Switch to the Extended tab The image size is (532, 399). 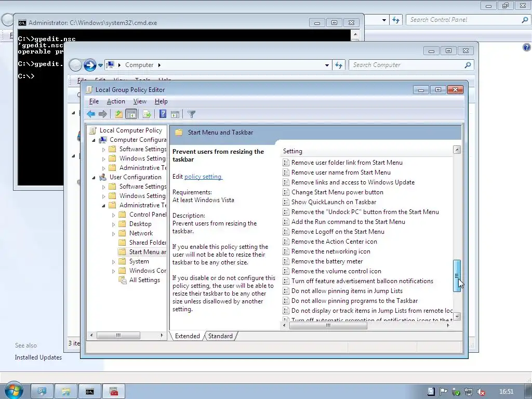(187, 336)
